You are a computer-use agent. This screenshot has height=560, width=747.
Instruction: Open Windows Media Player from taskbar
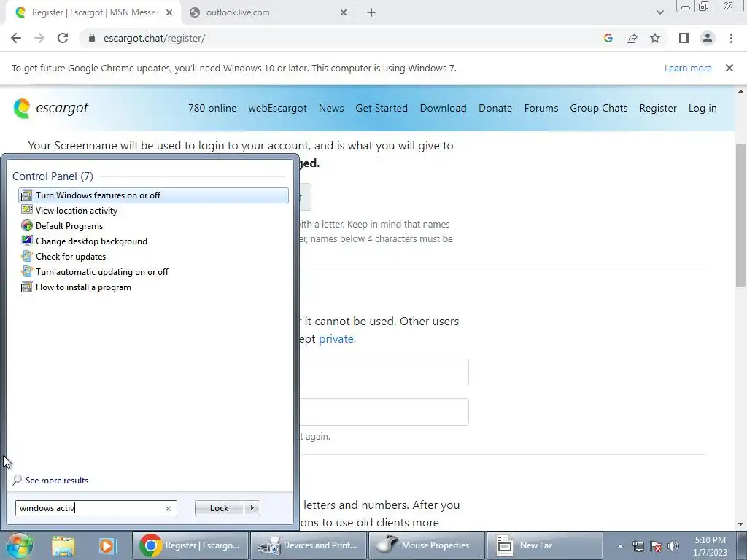coord(108,545)
